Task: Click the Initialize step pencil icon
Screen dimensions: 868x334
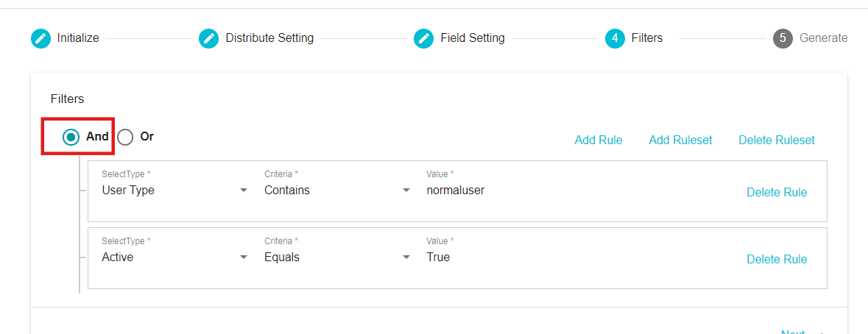Action: [40, 38]
